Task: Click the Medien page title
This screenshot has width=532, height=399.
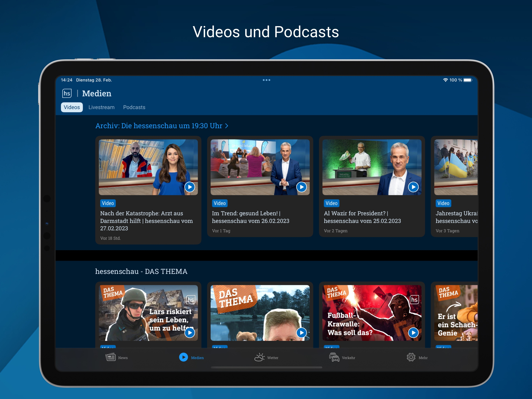Action: pyautogui.click(x=97, y=93)
